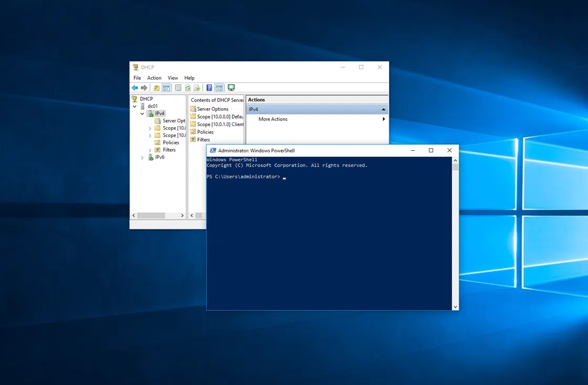Click the Back navigation arrow in DHCP console

click(x=134, y=87)
